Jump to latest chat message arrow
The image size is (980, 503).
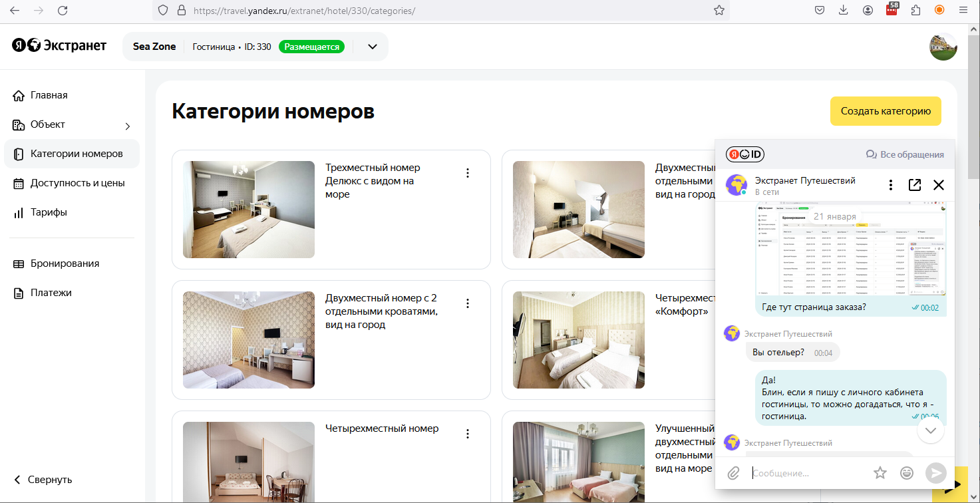(x=930, y=430)
